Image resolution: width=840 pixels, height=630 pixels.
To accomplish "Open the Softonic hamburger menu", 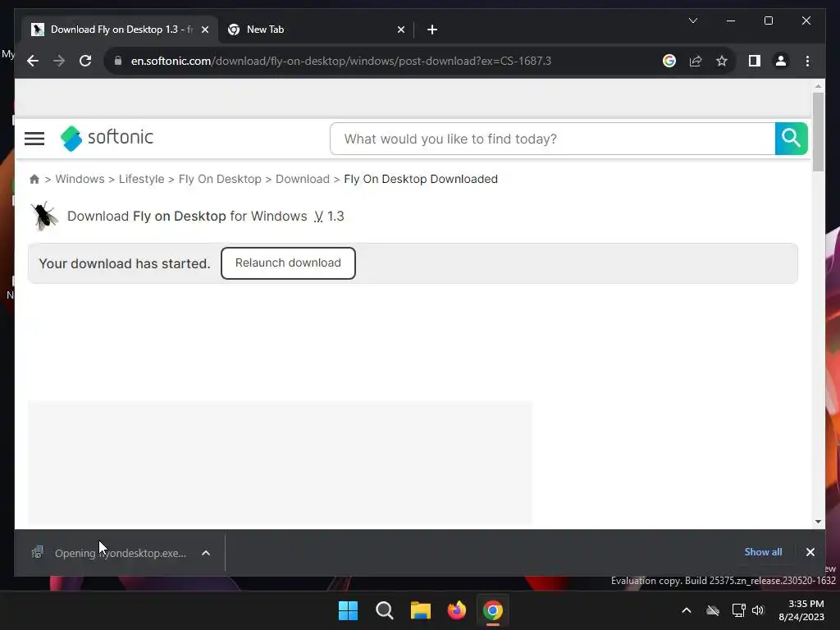I will point(34,139).
